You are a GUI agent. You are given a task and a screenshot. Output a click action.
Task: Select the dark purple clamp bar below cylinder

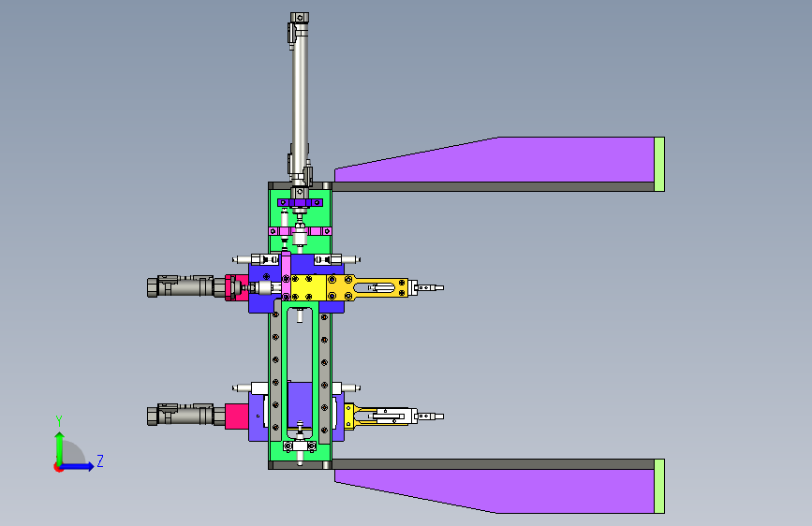click(x=300, y=202)
